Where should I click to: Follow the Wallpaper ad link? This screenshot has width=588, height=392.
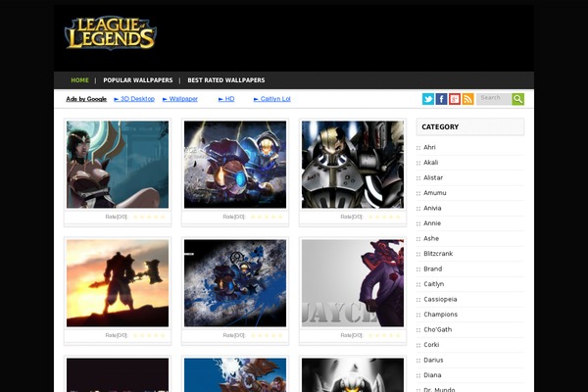pos(180,99)
